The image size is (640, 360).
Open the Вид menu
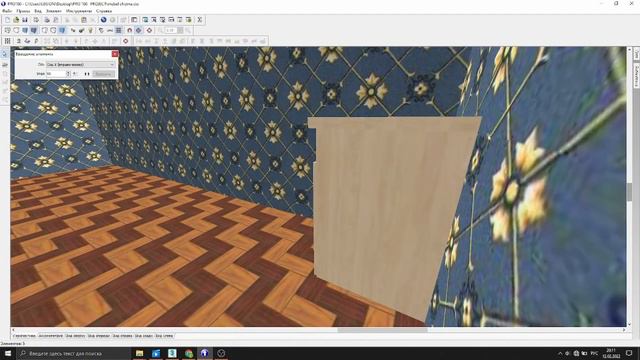(x=38, y=11)
